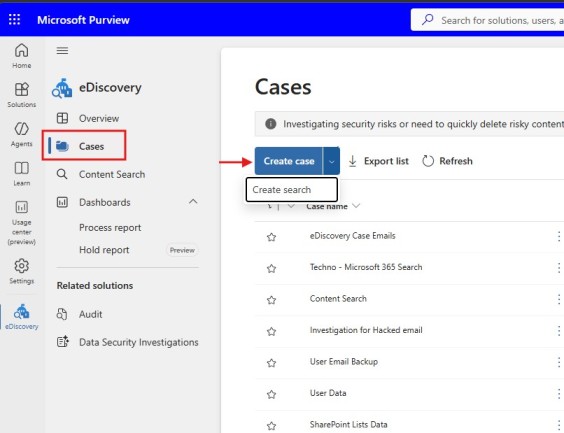The width and height of the screenshot is (564, 433).
Task: Open Hold report dashboard
Action: pos(104,250)
